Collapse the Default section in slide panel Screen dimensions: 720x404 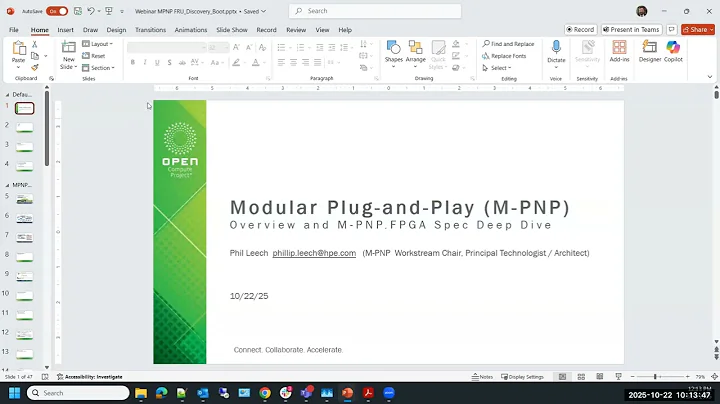click(7, 95)
